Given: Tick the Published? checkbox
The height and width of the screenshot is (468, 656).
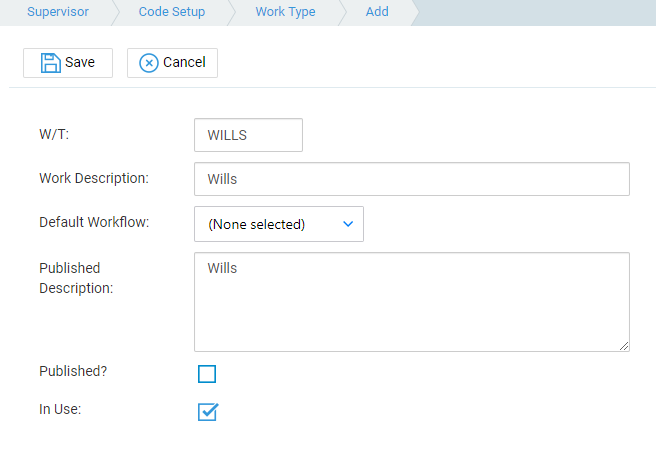Looking at the screenshot, I should (x=207, y=374).
